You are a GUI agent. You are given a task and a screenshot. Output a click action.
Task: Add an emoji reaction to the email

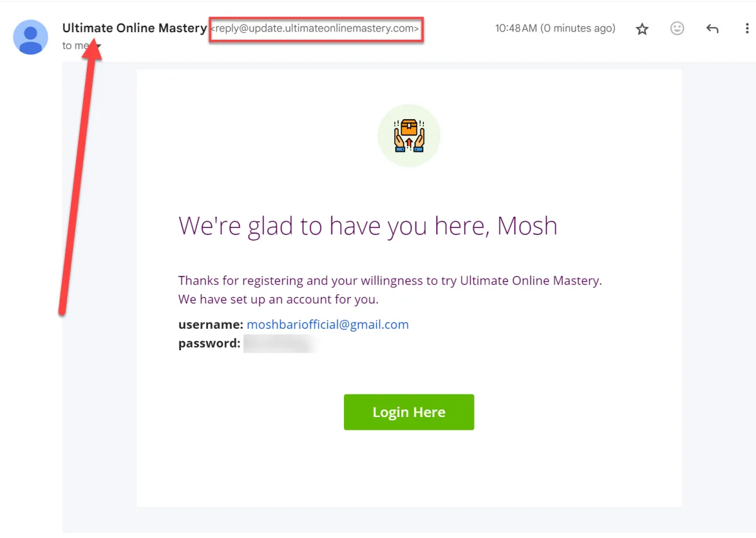[x=677, y=28]
